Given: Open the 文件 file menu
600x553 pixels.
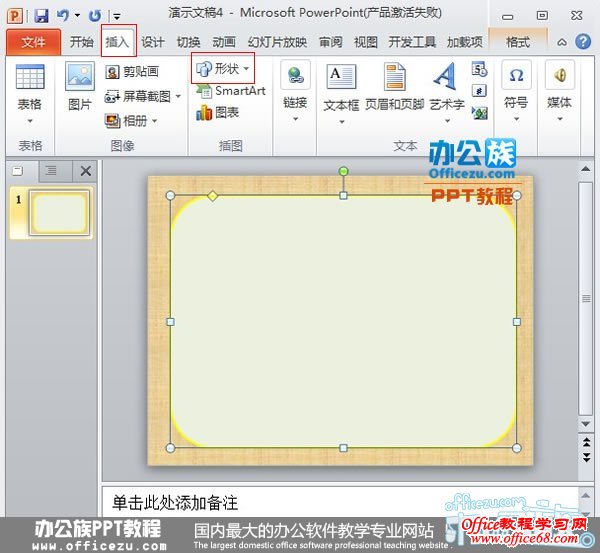Looking at the screenshot, I should tap(33, 42).
